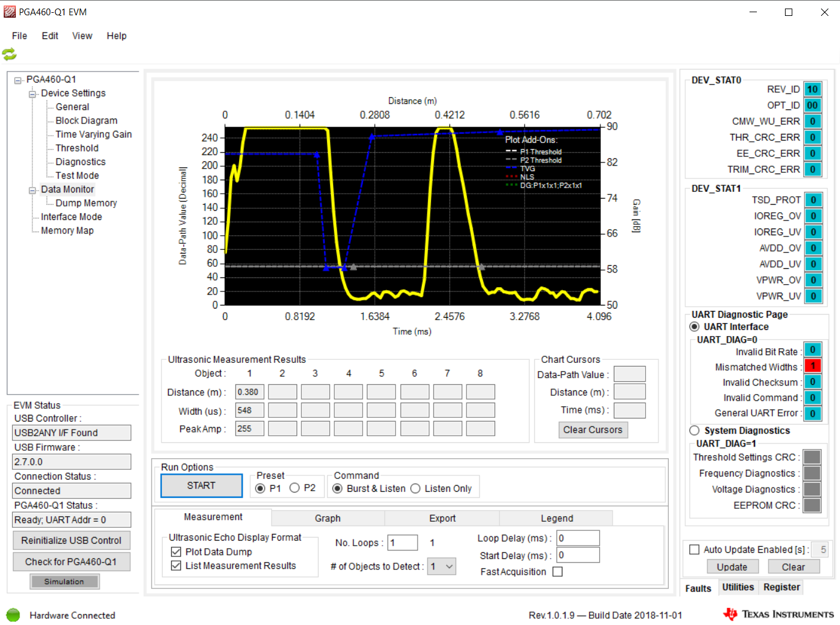840x625 pixels.
Task: Click the TSD_PROT indicator box
Action: pos(813,200)
